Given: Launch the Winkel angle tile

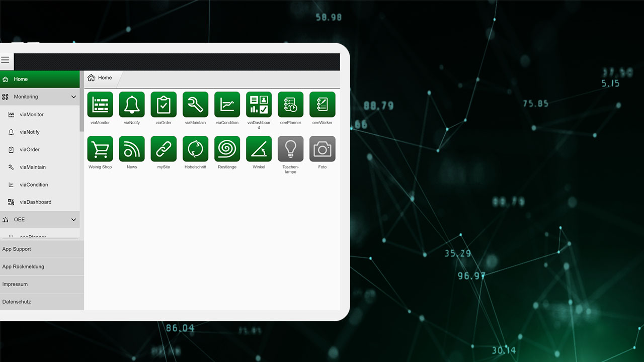Looking at the screenshot, I should click(259, 149).
